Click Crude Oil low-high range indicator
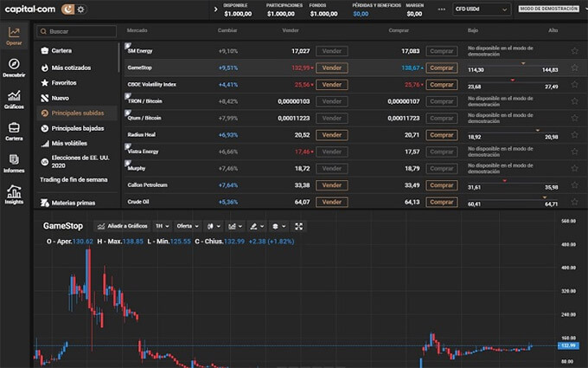Viewport: 588px width, 368px height. tap(513, 201)
